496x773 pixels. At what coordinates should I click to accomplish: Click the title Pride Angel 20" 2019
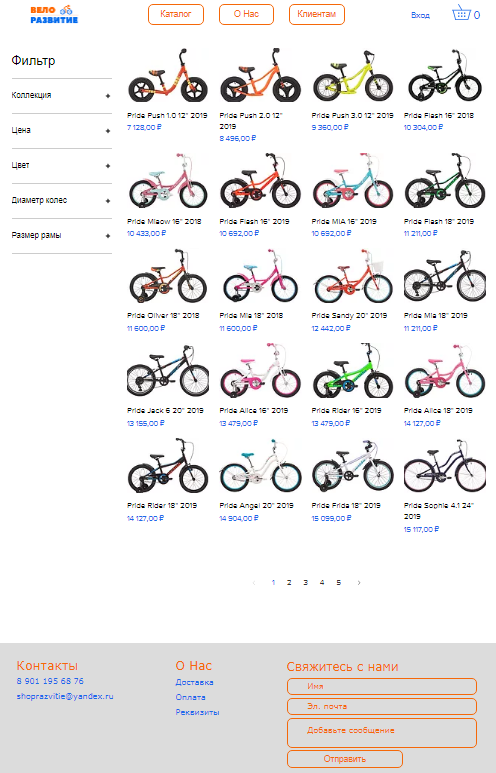(x=256, y=505)
